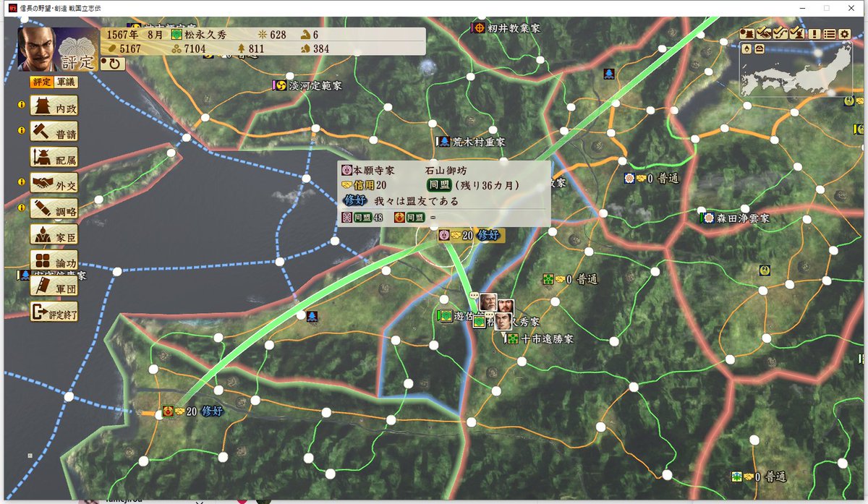Image resolution: width=868 pixels, height=504 pixels.
Task: Open the list menu icon
Action: tap(830, 33)
